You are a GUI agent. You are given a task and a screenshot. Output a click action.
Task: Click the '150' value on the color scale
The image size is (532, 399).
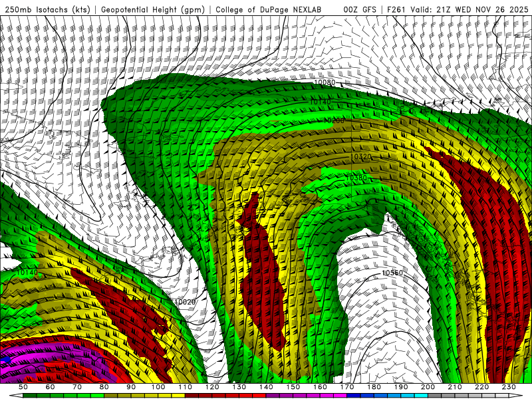tap(293, 387)
